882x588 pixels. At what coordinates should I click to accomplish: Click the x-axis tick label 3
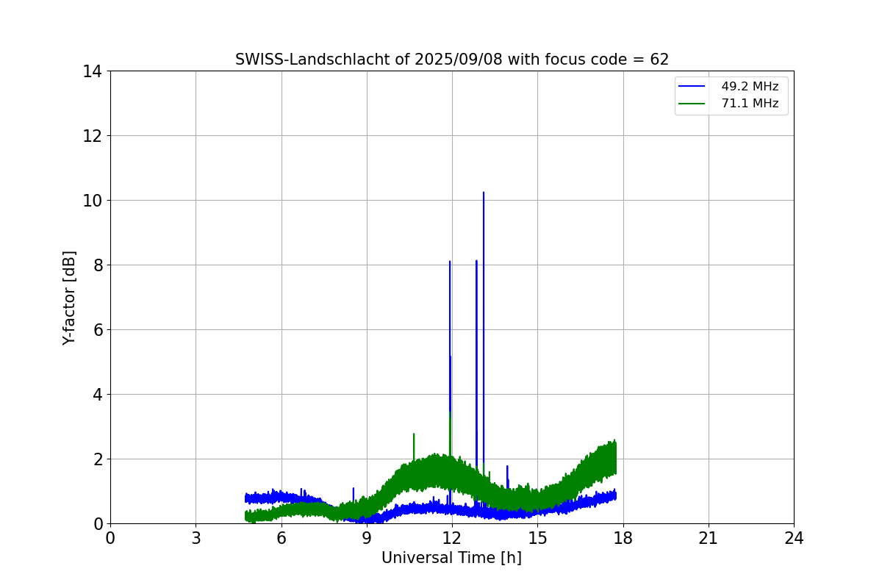click(x=196, y=538)
